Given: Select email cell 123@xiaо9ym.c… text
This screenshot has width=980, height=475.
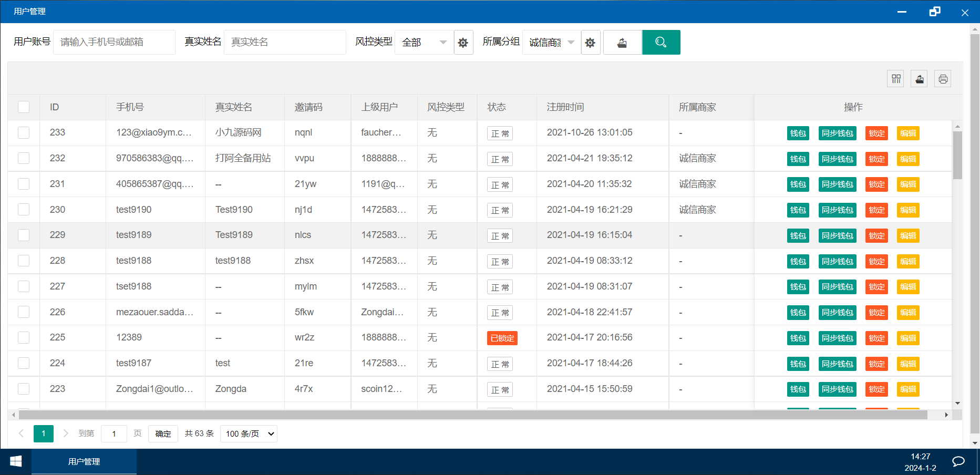Looking at the screenshot, I should click(154, 132).
